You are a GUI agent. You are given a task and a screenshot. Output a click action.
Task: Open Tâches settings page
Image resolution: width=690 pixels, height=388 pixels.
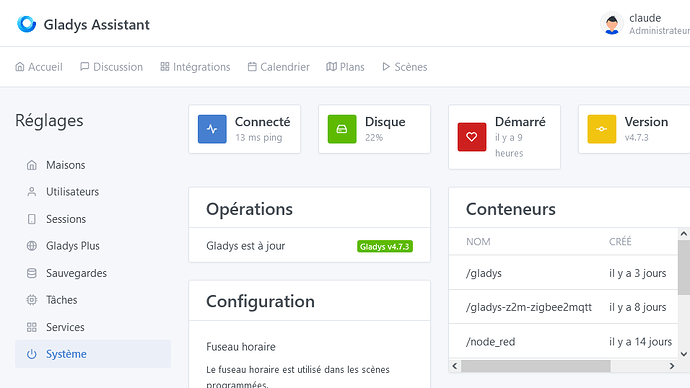[93, 300]
